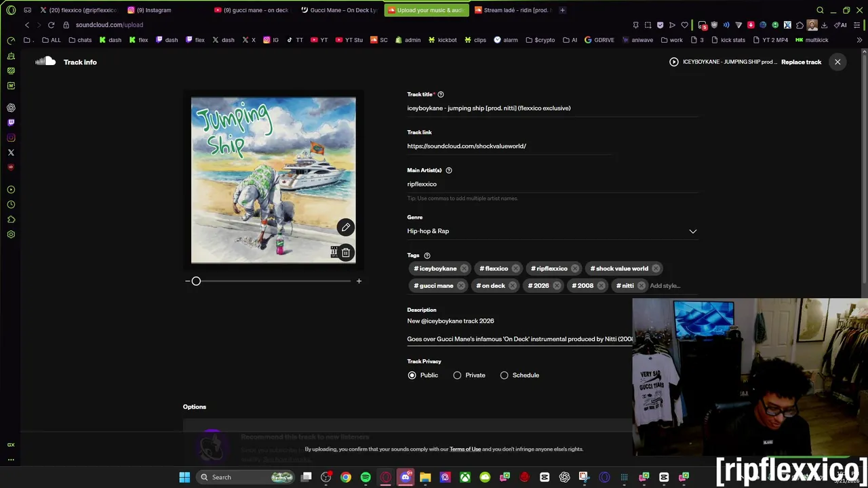
Task: Open the Windows Start menu
Action: (184, 477)
